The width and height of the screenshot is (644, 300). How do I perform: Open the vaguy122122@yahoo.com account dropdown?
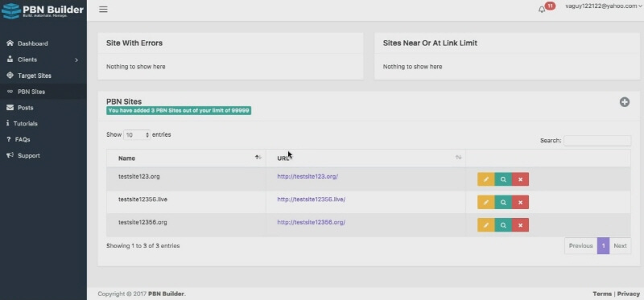[604, 6]
